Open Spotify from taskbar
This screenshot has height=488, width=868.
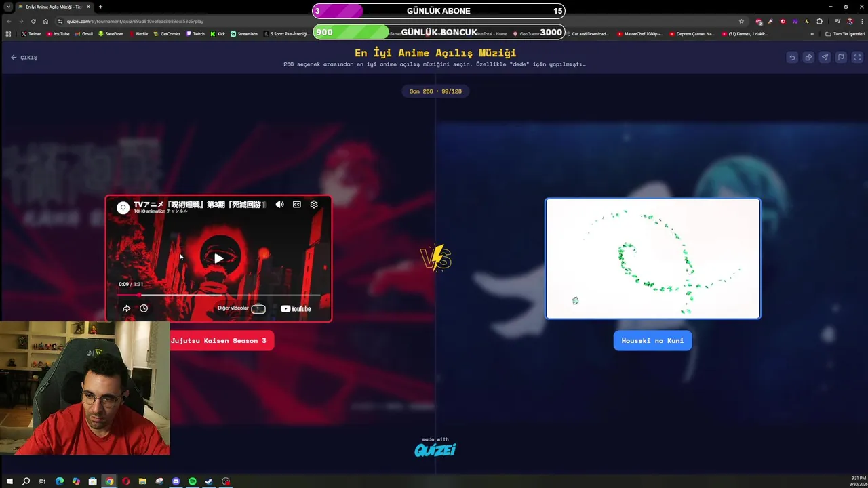pyautogui.click(x=193, y=481)
